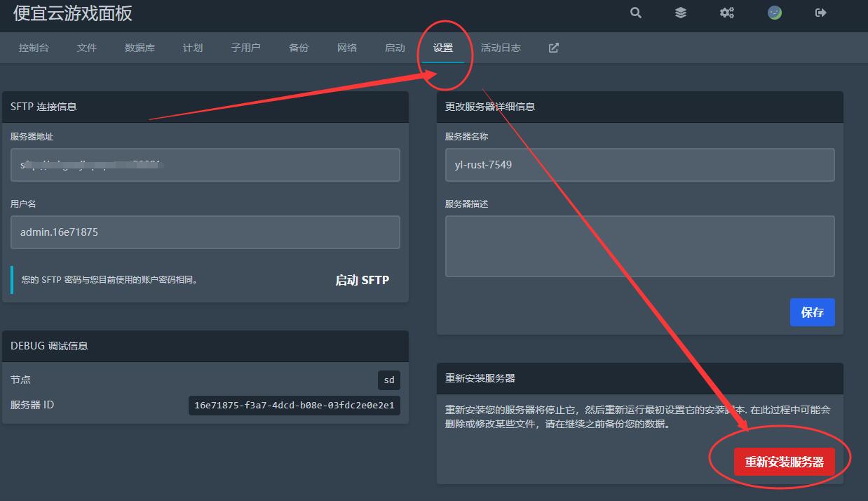868x501 pixels.
Task: Switch to the 子用户 tab
Action: coord(245,48)
